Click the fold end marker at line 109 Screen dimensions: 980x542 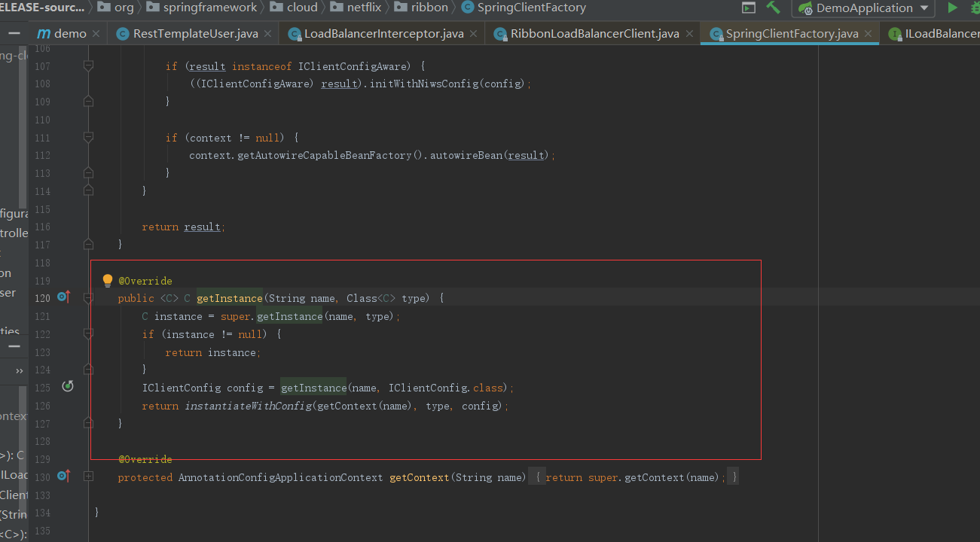(x=88, y=101)
